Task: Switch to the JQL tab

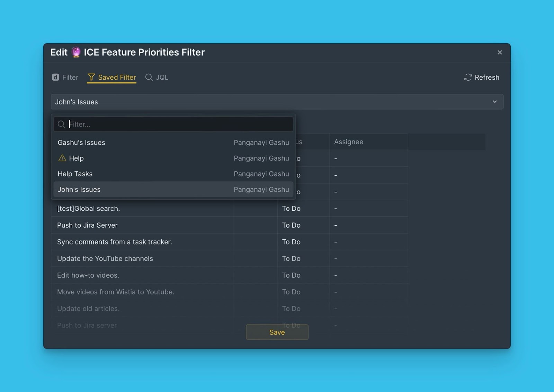Action: [161, 77]
